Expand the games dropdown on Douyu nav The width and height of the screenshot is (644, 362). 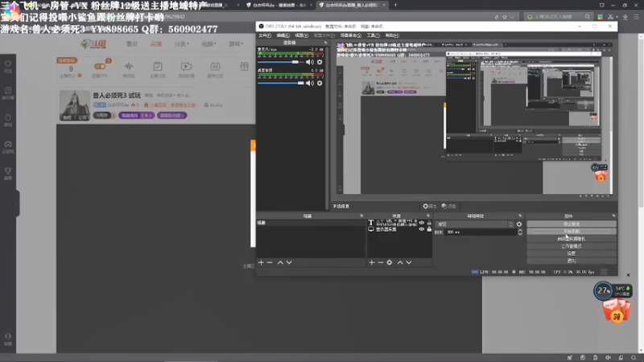236,44
